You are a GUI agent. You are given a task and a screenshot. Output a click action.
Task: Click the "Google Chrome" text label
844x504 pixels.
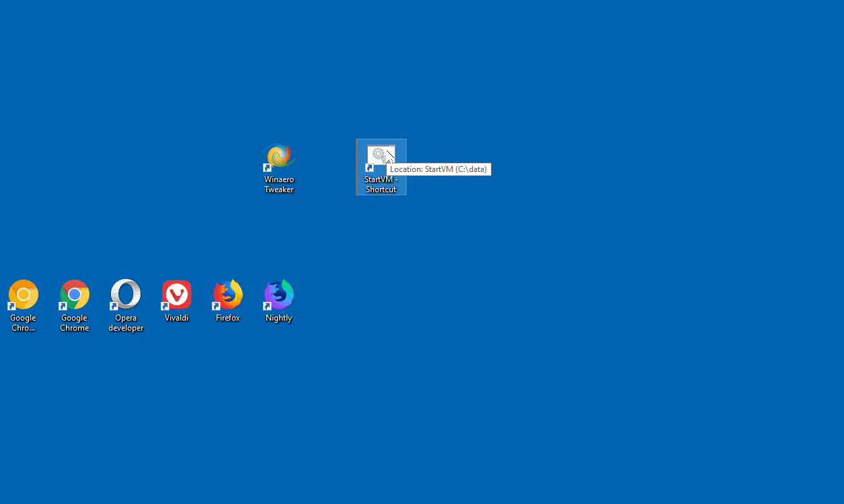(75, 323)
